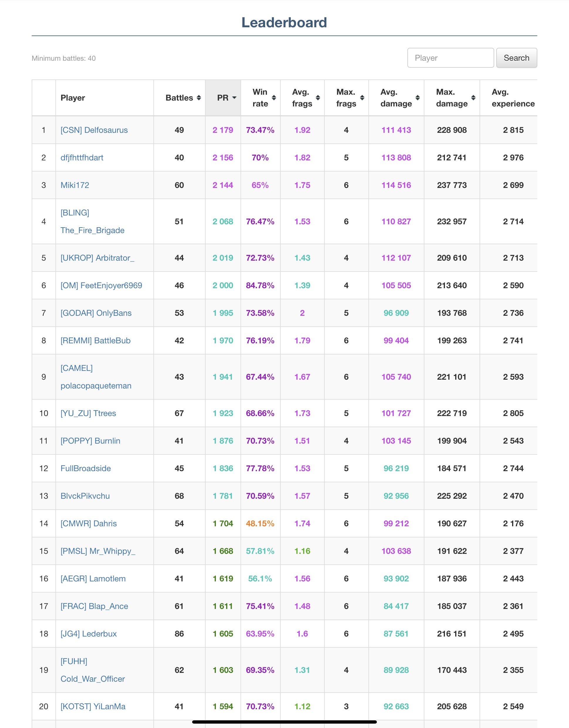This screenshot has width=569, height=728.
Task: Open the [CSN] Delfosaurus player profile
Action: tap(94, 130)
